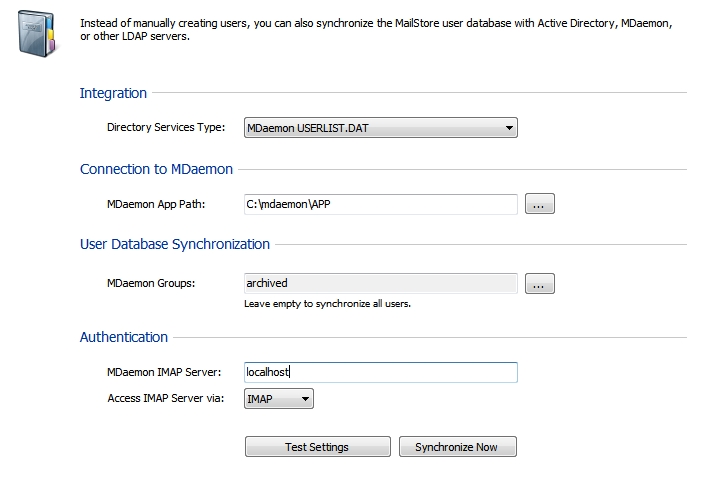Open the MDaemon Groups browse button
This screenshot has width=713, height=497.
pyautogui.click(x=540, y=283)
